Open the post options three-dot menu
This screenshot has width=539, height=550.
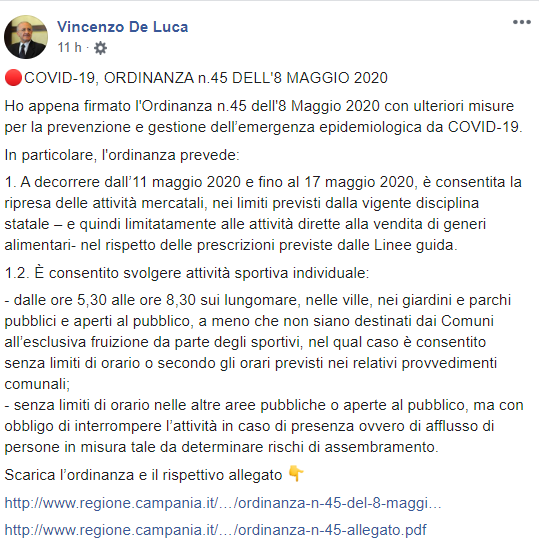click(x=521, y=22)
